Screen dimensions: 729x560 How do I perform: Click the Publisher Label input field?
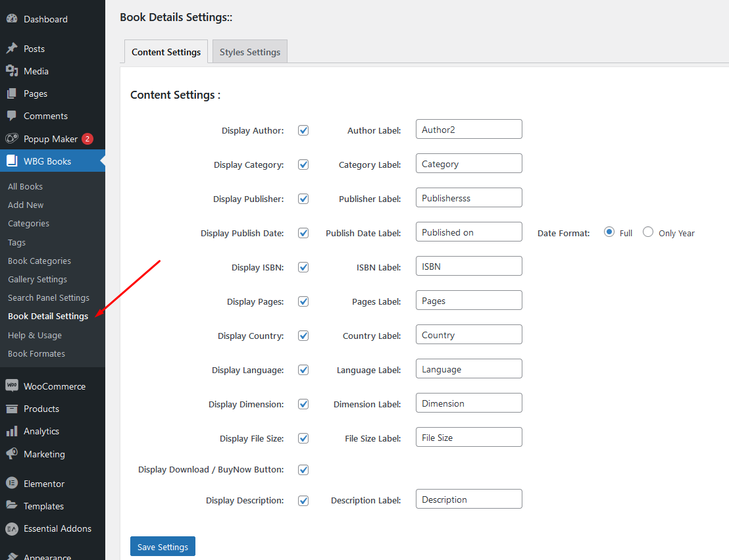pyautogui.click(x=468, y=197)
